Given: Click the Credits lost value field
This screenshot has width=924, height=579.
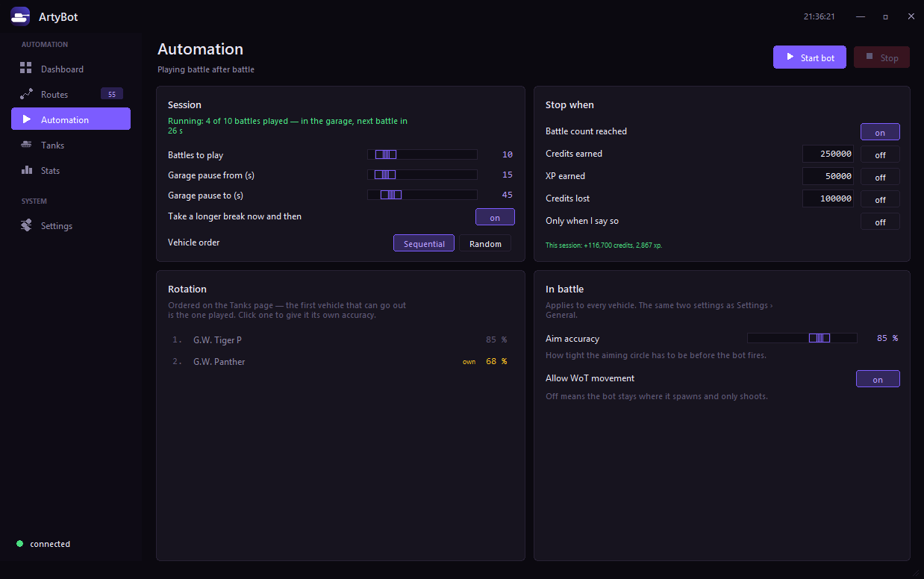Looking at the screenshot, I should pos(828,198).
